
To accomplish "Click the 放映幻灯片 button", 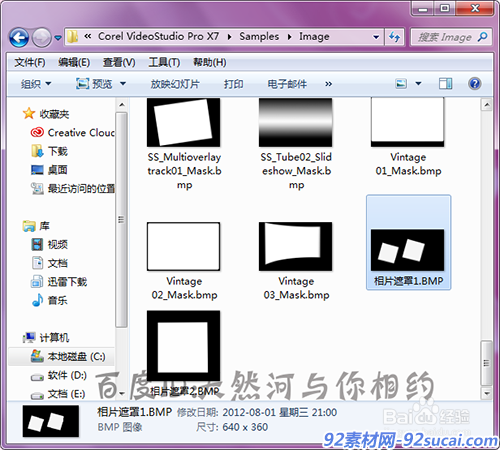I will coord(175,84).
